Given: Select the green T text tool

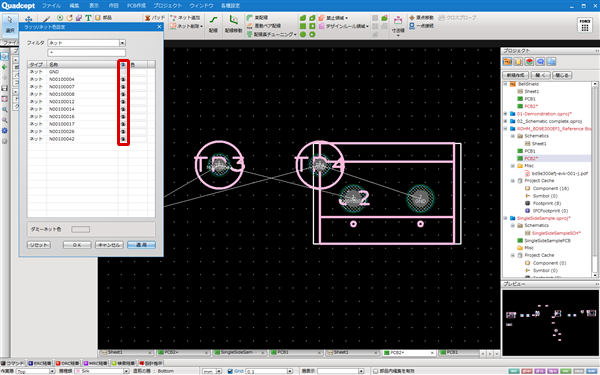Looking at the screenshot, I should point(88,18).
